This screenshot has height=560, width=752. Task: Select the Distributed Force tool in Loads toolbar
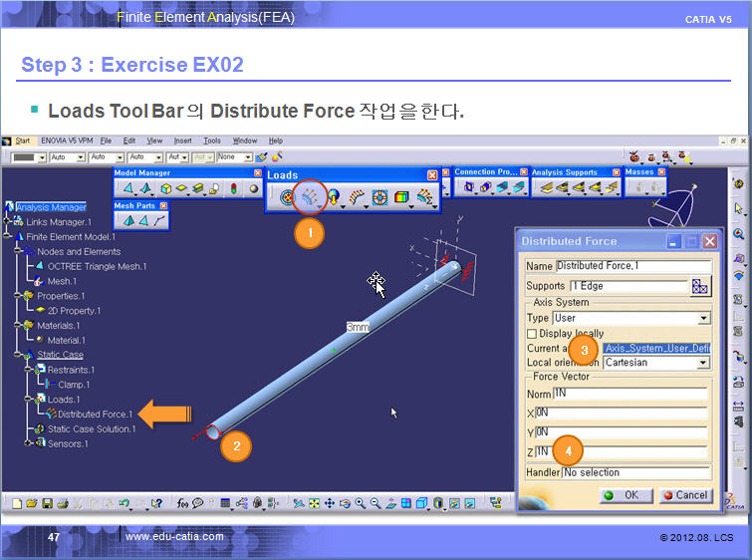click(310, 196)
